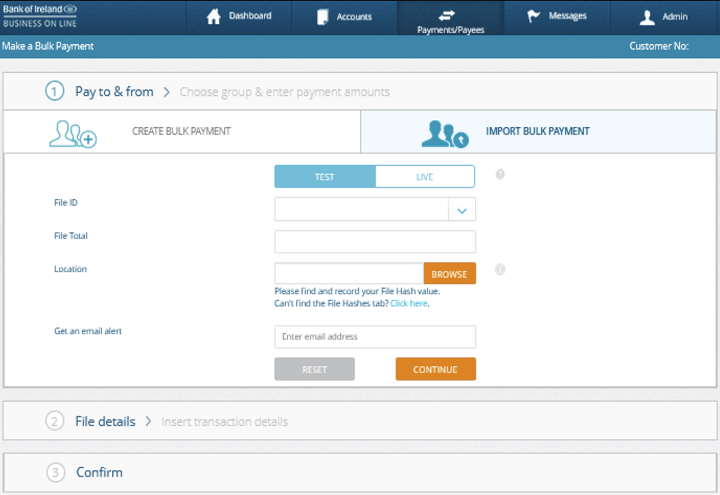Switch to LIVE mode

pyautogui.click(x=425, y=177)
